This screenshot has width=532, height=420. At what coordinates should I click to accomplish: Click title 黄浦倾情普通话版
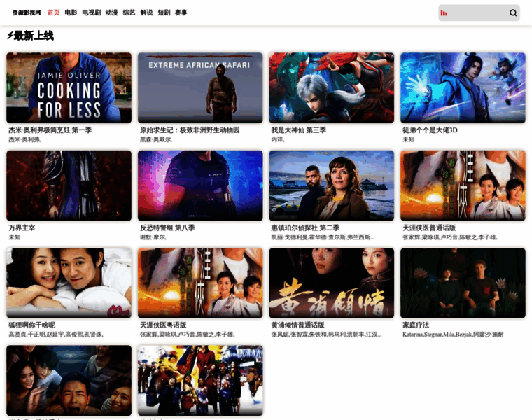(x=297, y=325)
